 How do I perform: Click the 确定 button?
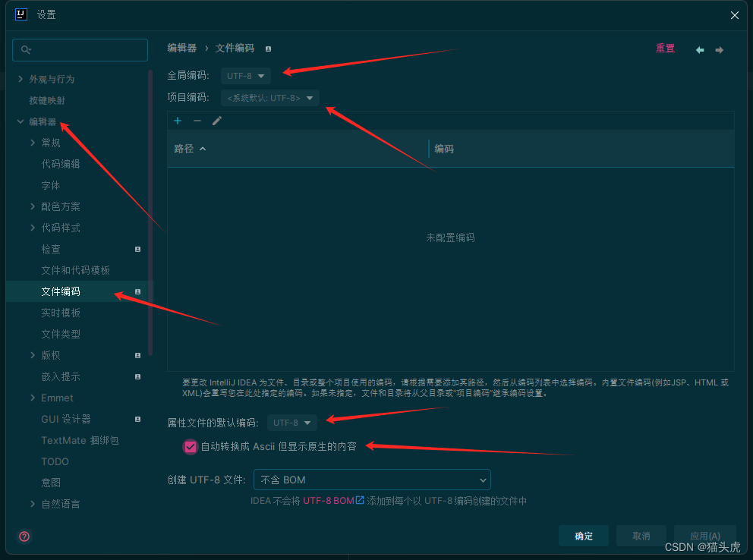pos(584,536)
